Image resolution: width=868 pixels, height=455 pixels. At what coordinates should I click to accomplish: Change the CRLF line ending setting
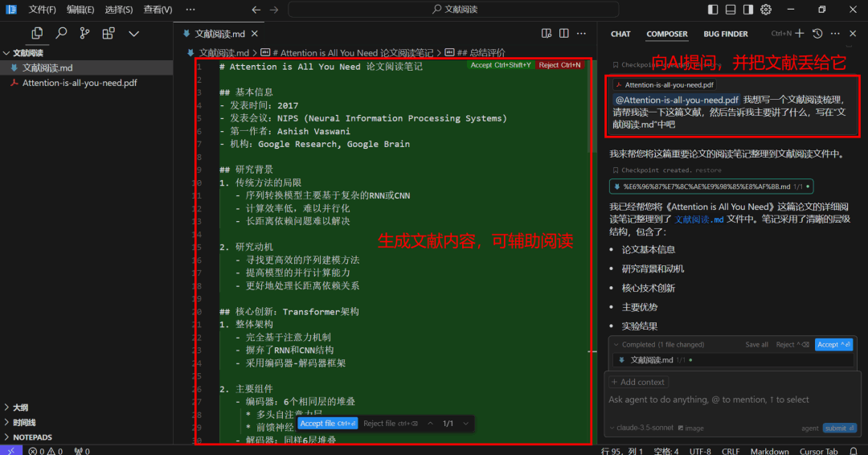pos(731,451)
